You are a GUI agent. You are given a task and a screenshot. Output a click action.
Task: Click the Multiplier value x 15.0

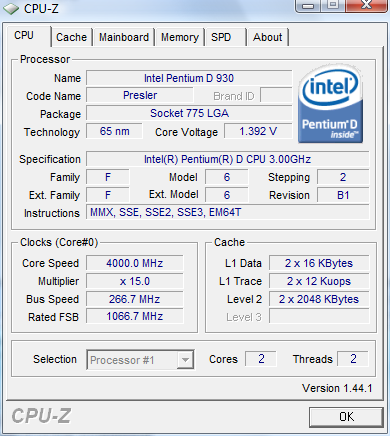click(135, 281)
